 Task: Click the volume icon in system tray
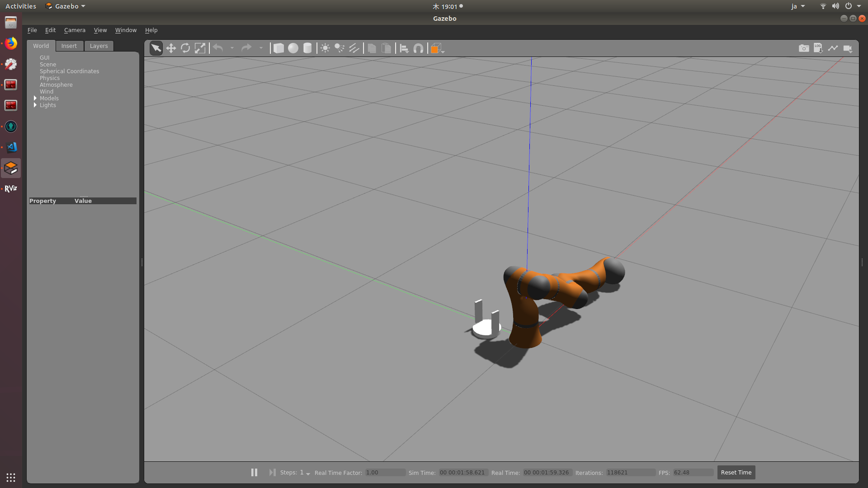click(835, 6)
